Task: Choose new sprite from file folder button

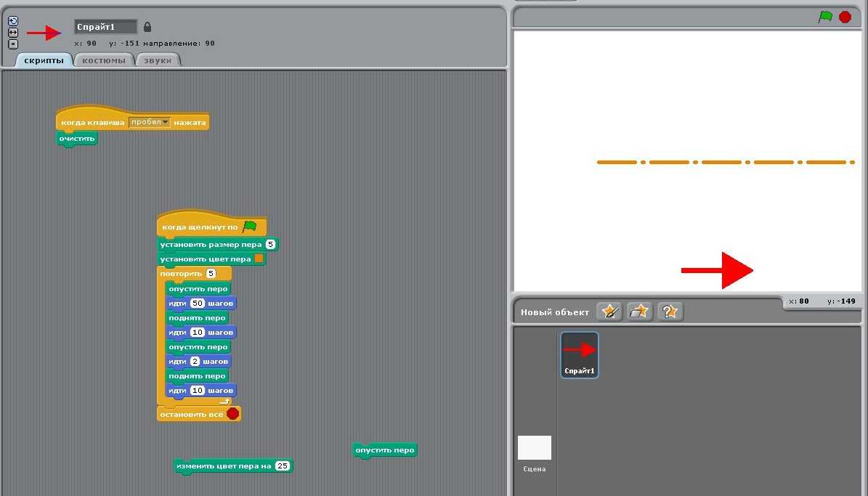Action: tap(639, 312)
